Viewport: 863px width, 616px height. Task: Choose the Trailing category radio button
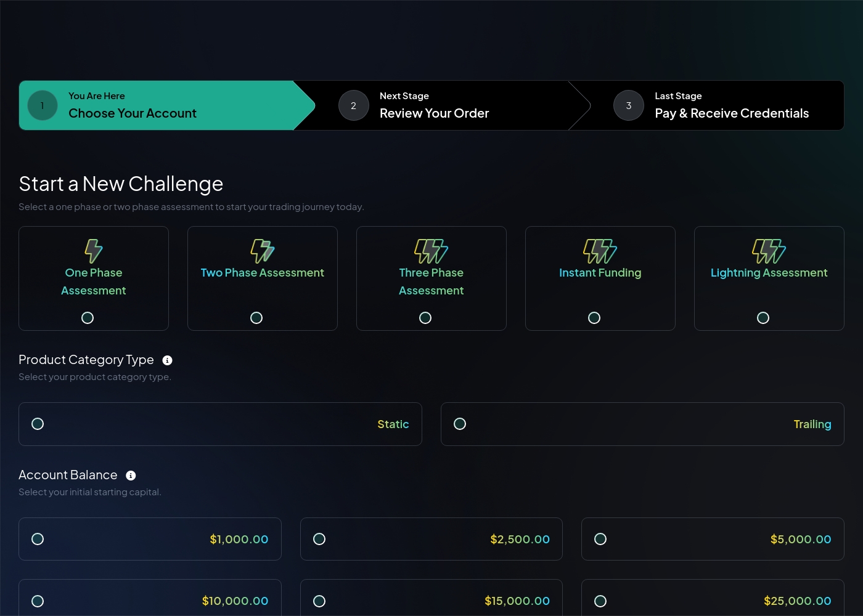click(x=460, y=424)
